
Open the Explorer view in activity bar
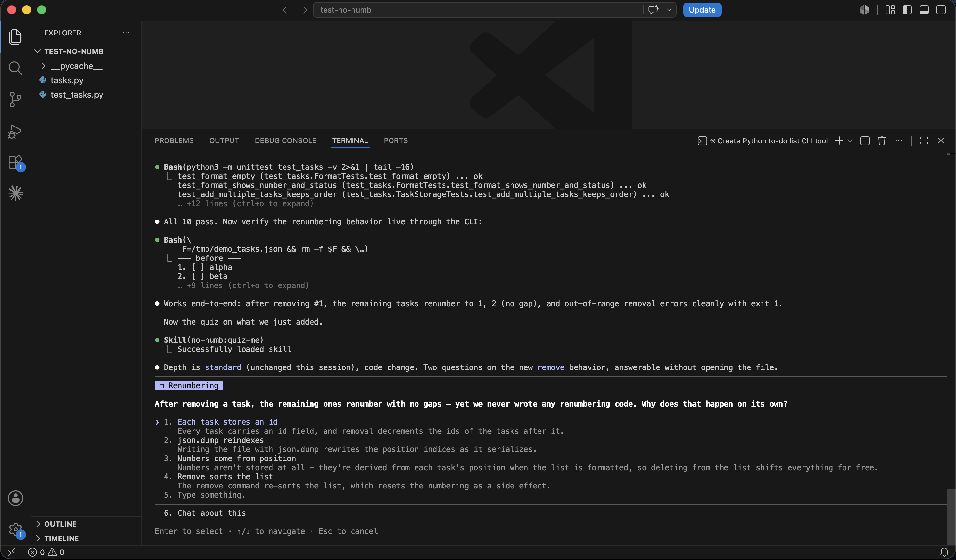coord(15,37)
